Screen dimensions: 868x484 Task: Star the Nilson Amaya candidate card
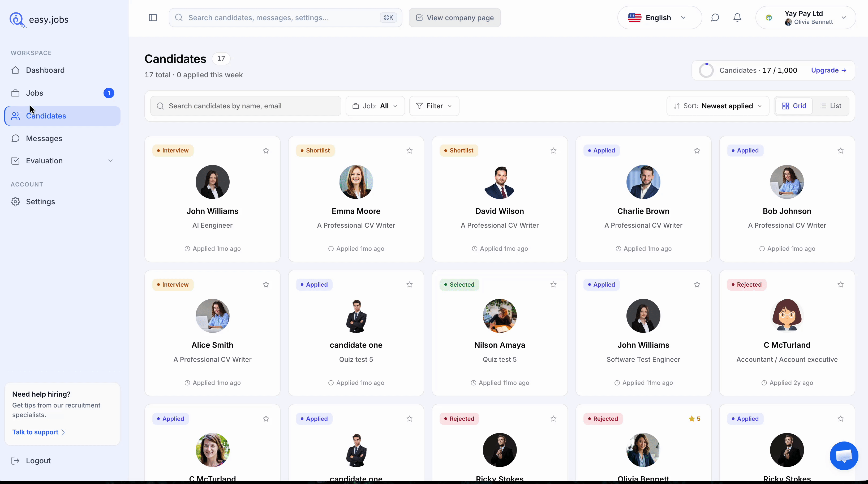[553, 285]
